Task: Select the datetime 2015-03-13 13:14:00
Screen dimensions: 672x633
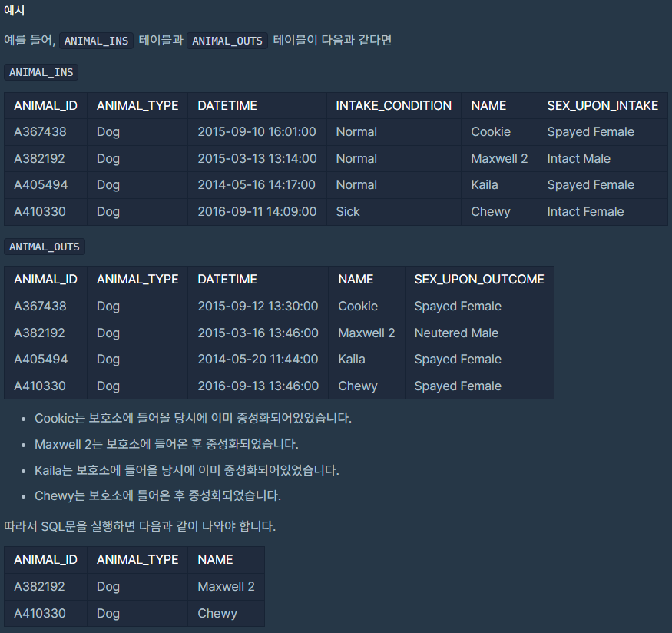Action: [257, 158]
